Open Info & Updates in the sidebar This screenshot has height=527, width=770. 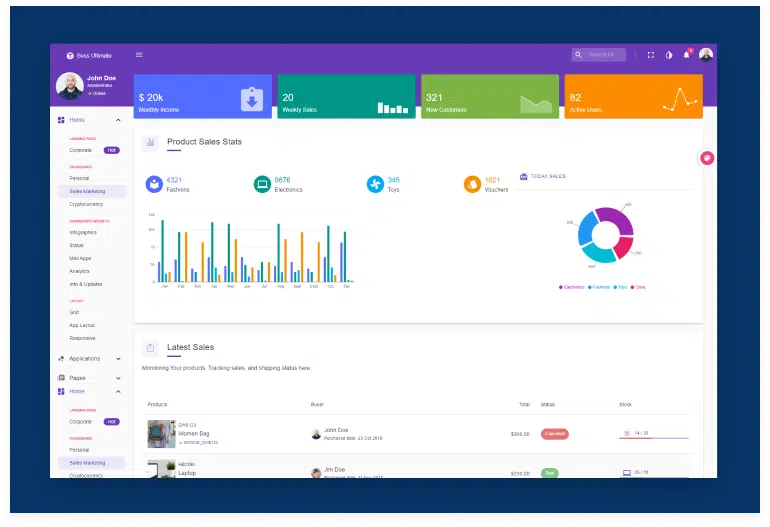pyautogui.click(x=86, y=284)
